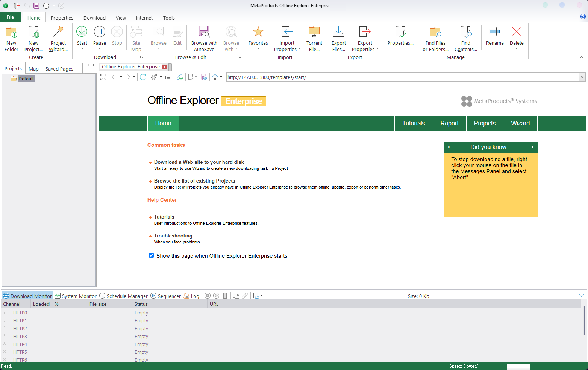Viewport: 588px width, 370px height.
Task: Show previous Did you know tip
Action: pos(449,147)
